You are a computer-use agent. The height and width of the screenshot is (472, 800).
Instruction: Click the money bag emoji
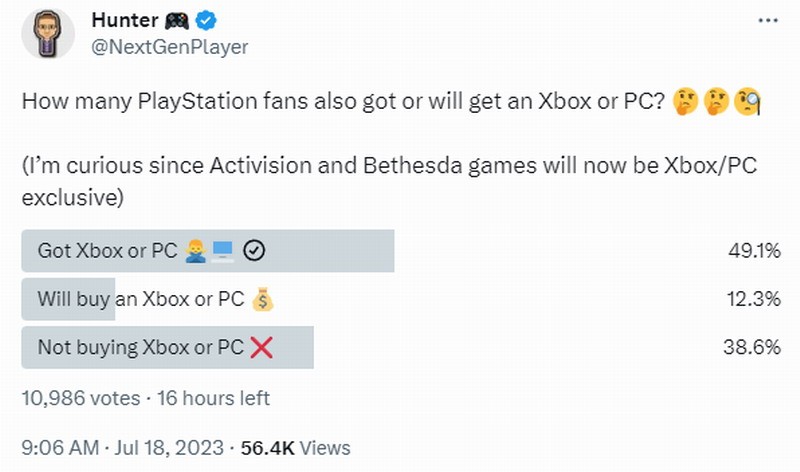263,299
